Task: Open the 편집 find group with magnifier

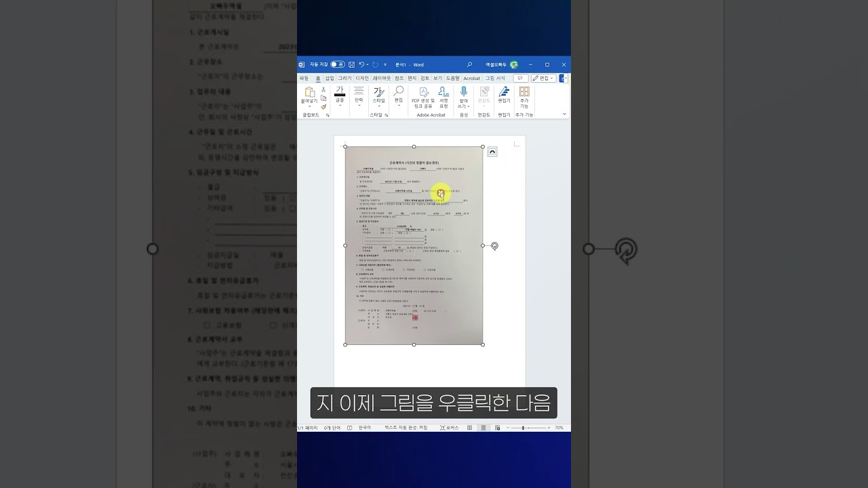Action: [x=399, y=96]
